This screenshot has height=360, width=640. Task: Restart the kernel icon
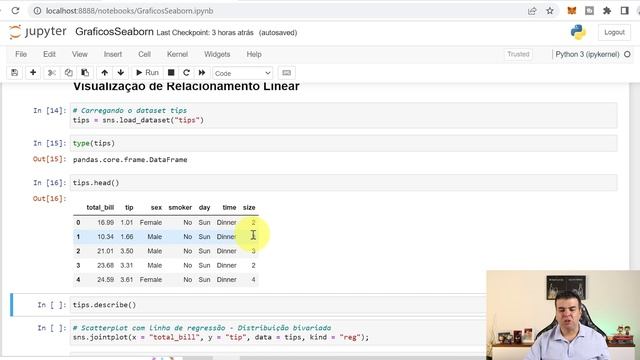click(187, 73)
